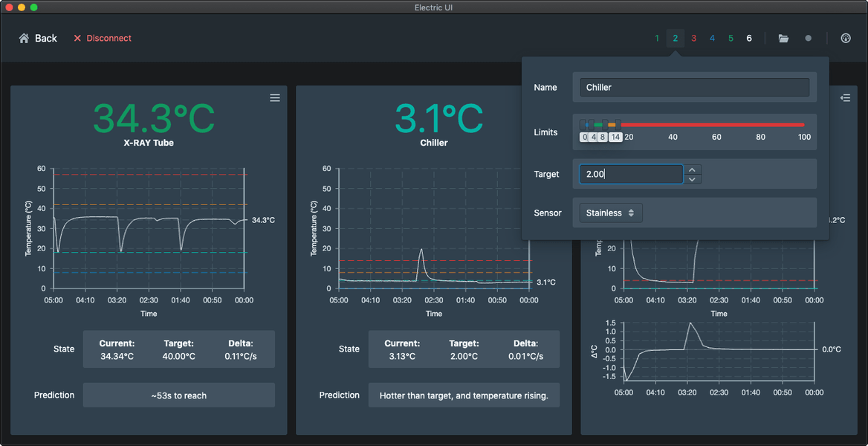Open the dark mode gauge icon top right
The width and height of the screenshot is (868, 446).
coord(846,38)
